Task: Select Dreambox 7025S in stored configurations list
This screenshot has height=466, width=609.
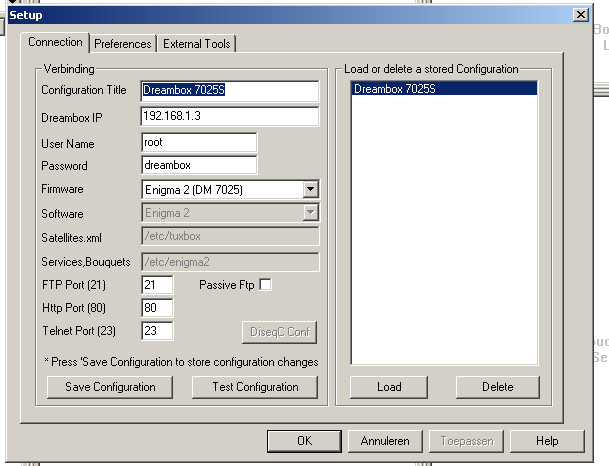Action: click(x=444, y=89)
